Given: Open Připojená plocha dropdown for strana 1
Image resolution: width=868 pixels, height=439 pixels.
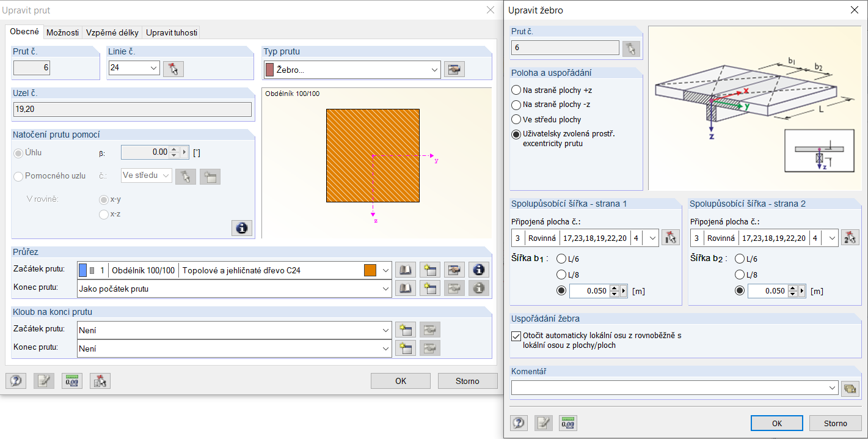Looking at the screenshot, I should [652, 238].
